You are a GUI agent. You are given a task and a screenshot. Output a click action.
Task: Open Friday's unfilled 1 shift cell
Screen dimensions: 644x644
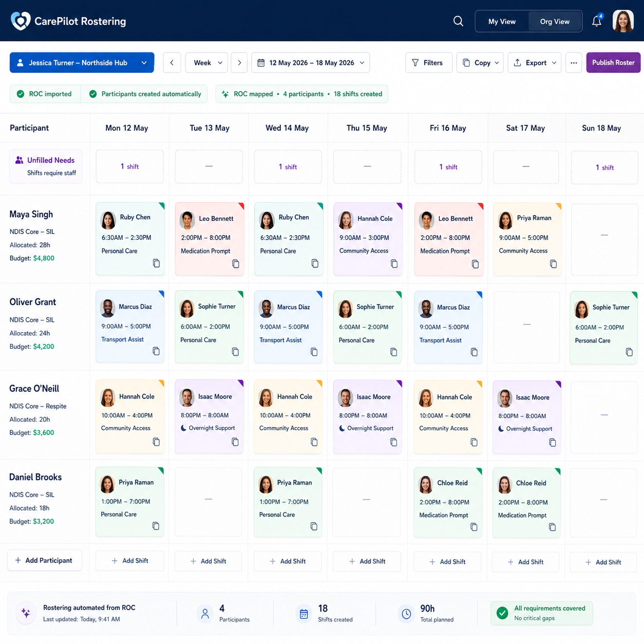448,167
